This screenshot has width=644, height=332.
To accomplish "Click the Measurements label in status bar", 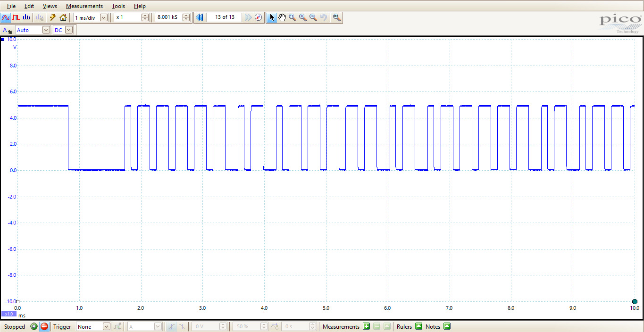I will coord(341,327).
